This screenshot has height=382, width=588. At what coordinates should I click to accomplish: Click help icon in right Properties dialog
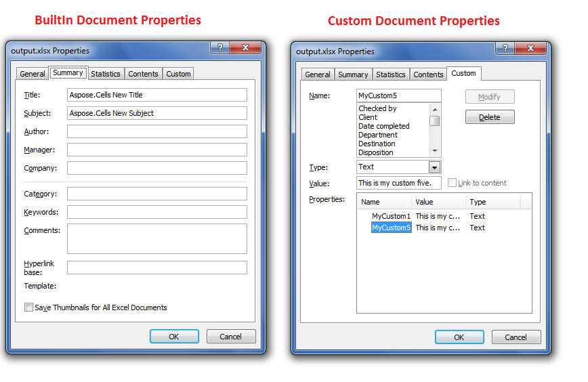pos(504,49)
